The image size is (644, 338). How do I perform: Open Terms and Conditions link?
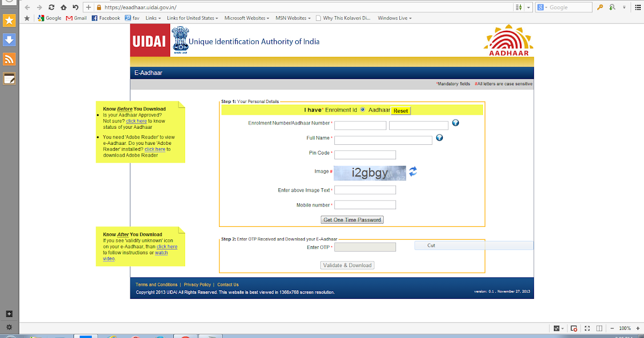click(x=156, y=284)
